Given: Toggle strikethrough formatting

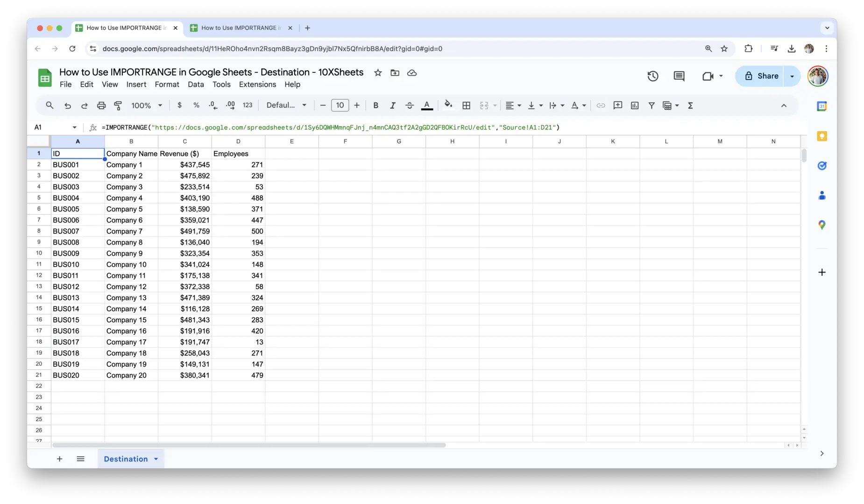Looking at the screenshot, I should pos(410,105).
